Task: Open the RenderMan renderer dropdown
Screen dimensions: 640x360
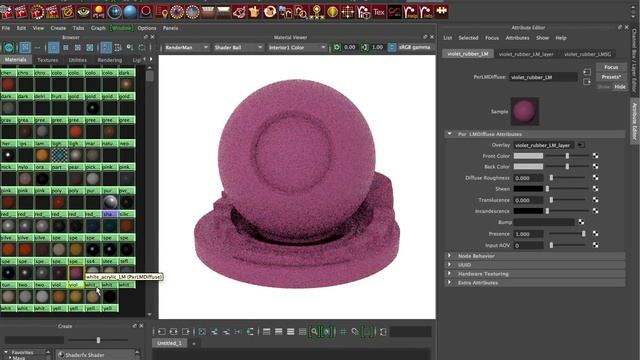Action: [186, 47]
